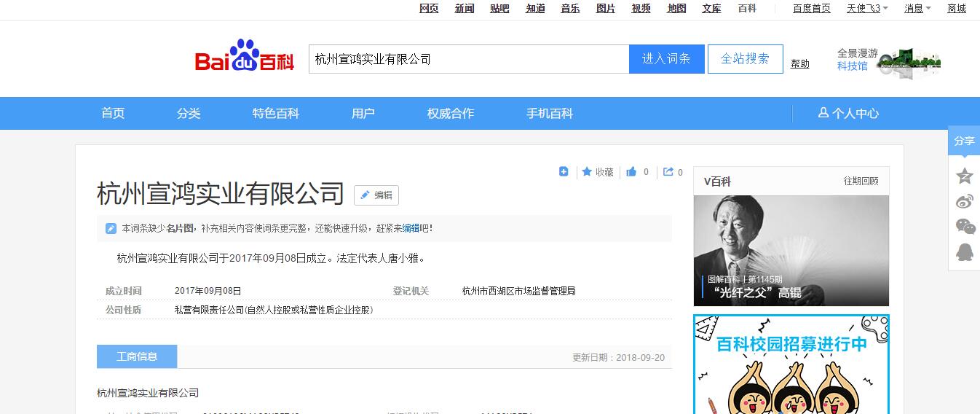The height and width of the screenshot is (414, 980).
Task: Open the 音乐 top link
Action: tap(570, 9)
